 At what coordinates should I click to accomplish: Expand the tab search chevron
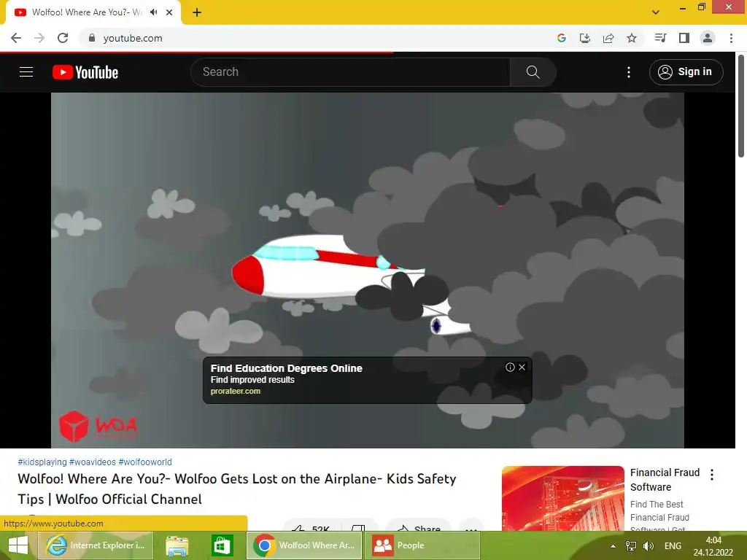pyautogui.click(x=656, y=12)
